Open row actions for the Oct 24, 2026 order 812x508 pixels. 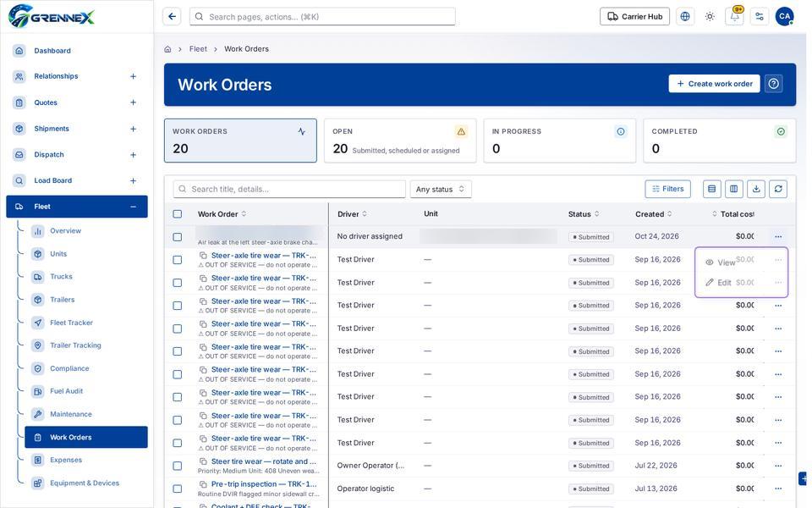778,236
